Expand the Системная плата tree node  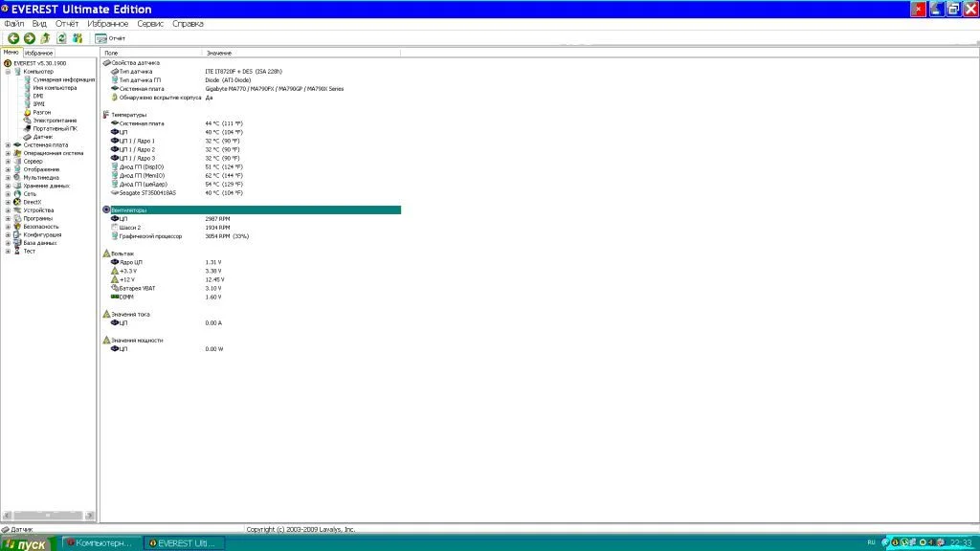(x=8, y=145)
